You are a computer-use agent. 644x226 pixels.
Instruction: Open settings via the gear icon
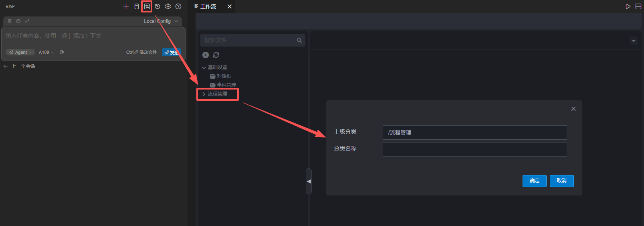(x=168, y=6)
